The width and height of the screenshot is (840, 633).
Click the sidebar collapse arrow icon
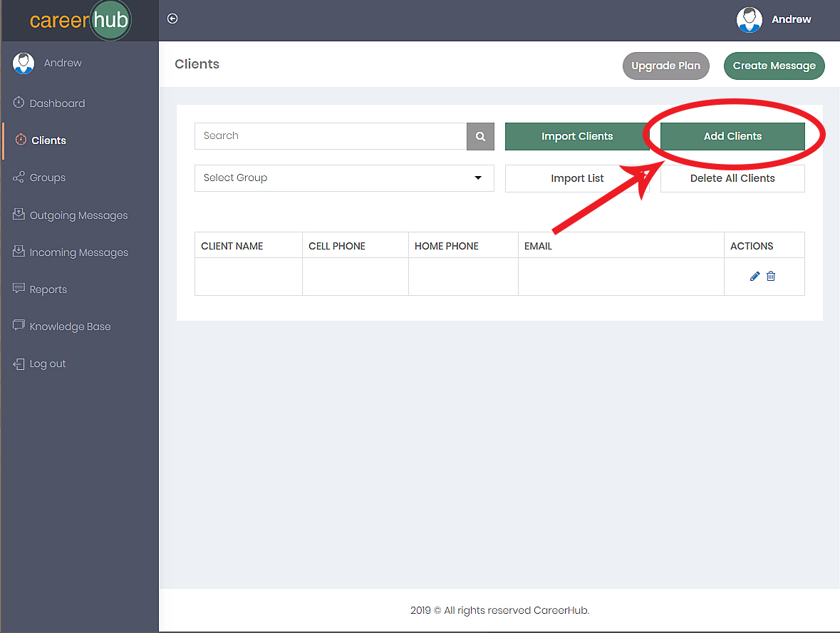pos(172,19)
